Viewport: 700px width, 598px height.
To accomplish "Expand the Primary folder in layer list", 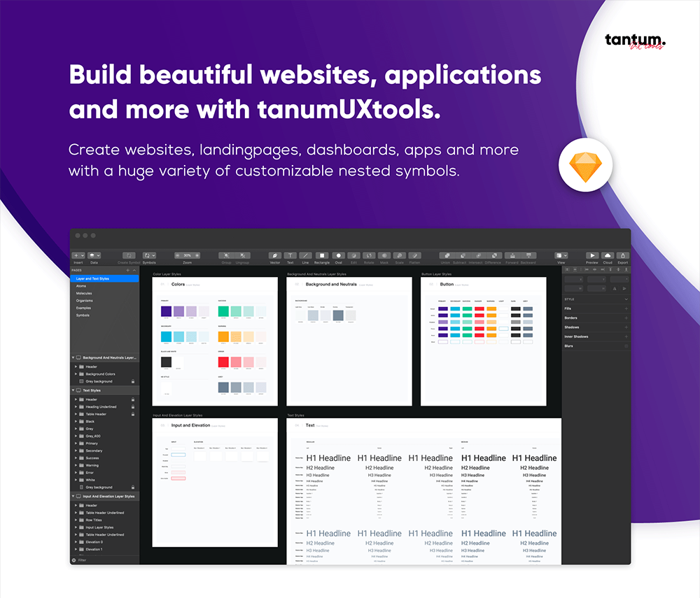I will 76,443.
